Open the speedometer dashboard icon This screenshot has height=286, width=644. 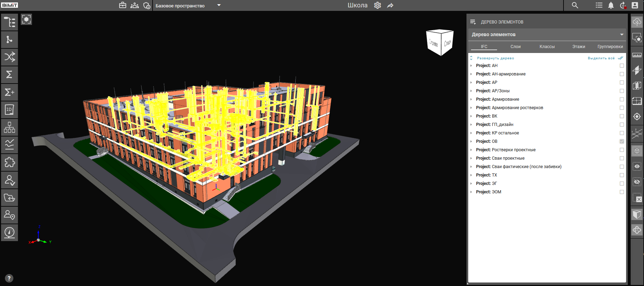pos(9,232)
